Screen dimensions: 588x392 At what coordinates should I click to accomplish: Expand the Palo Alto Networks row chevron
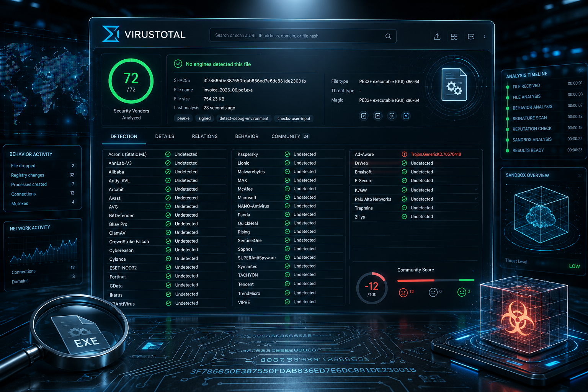476,199
